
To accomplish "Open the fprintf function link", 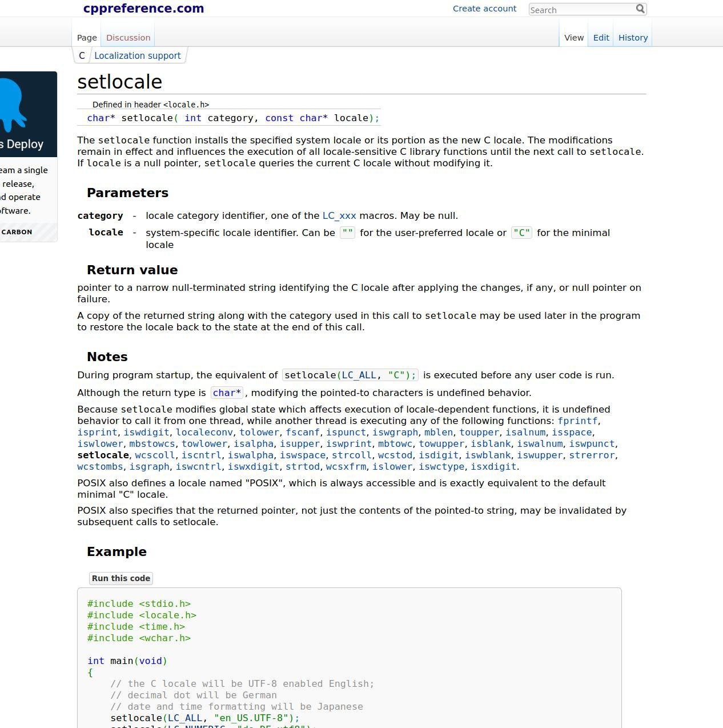I will (x=577, y=421).
